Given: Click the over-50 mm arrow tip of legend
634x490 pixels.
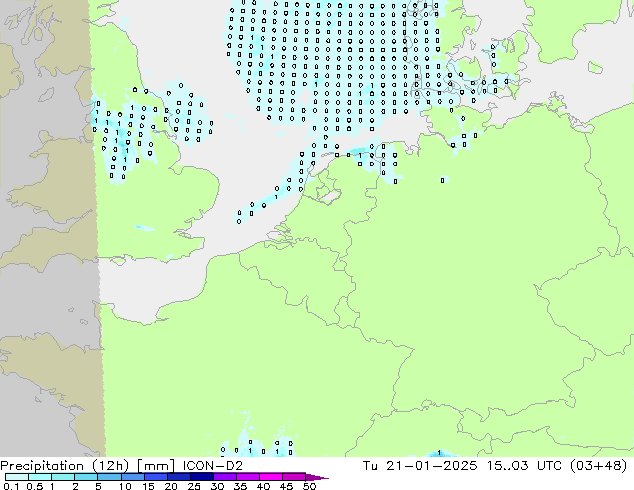Looking at the screenshot, I should 317,477.
